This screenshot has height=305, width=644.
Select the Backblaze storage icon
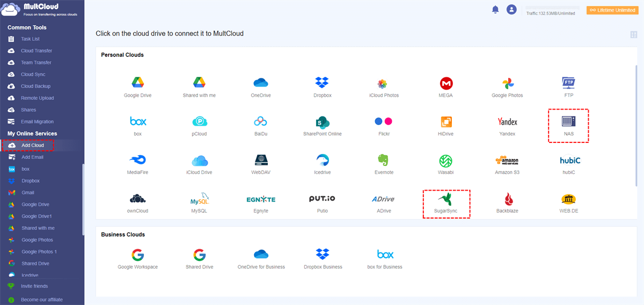pyautogui.click(x=508, y=199)
